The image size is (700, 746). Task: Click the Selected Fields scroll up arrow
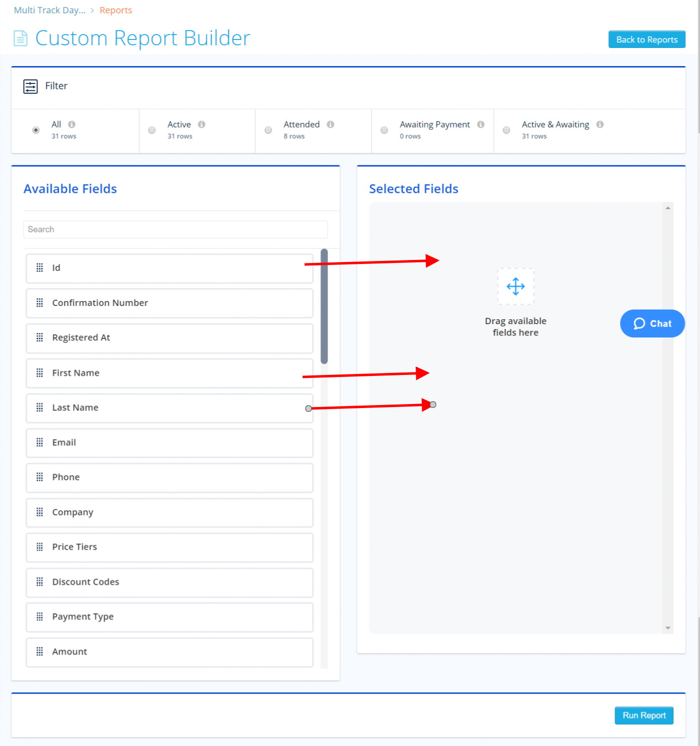tap(668, 208)
